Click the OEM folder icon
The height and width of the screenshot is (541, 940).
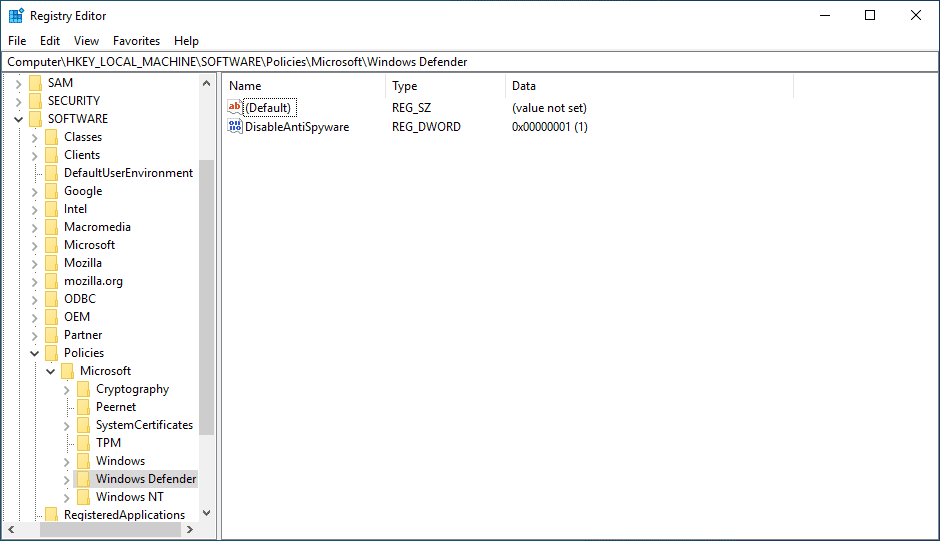(x=52, y=317)
